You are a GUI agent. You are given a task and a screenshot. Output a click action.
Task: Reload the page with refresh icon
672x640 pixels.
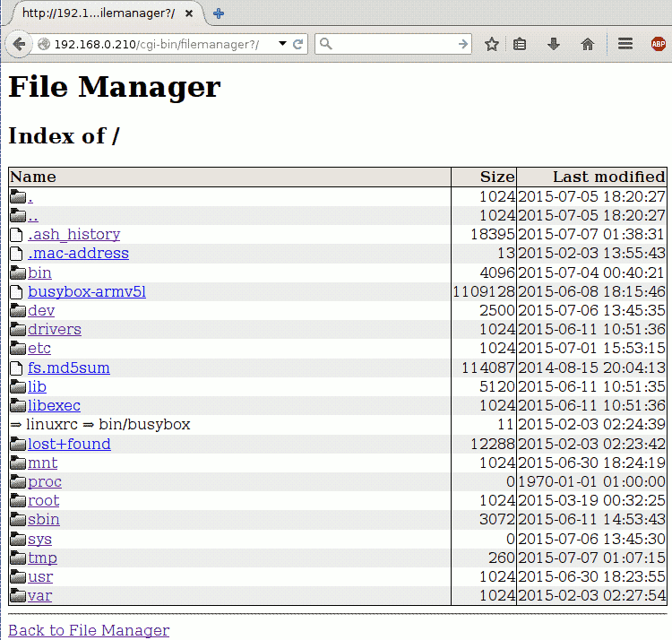coord(297,44)
